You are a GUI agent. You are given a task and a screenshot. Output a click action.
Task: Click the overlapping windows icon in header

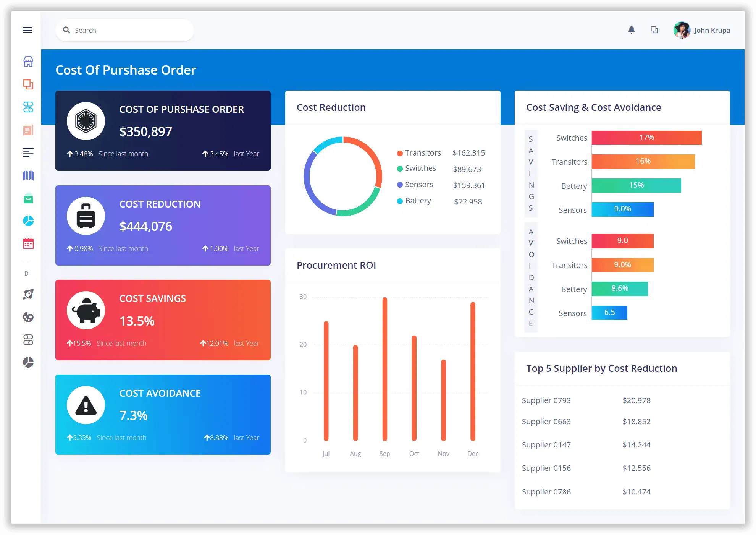point(654,30)
